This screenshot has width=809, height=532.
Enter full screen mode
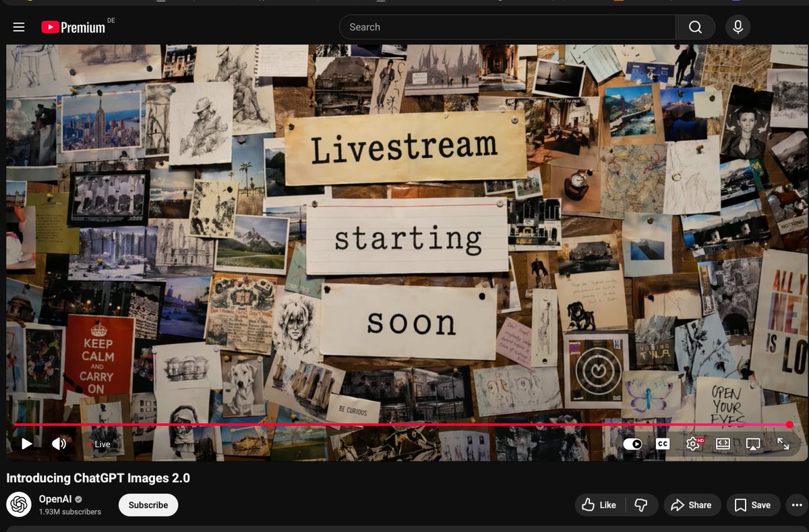click(783, 444)
